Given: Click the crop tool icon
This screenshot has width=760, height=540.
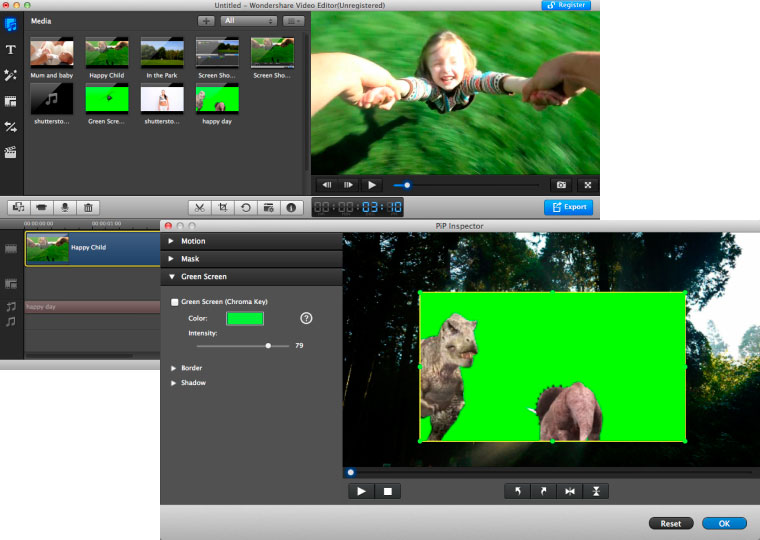Looking at the screenshot, I should 223,207.
